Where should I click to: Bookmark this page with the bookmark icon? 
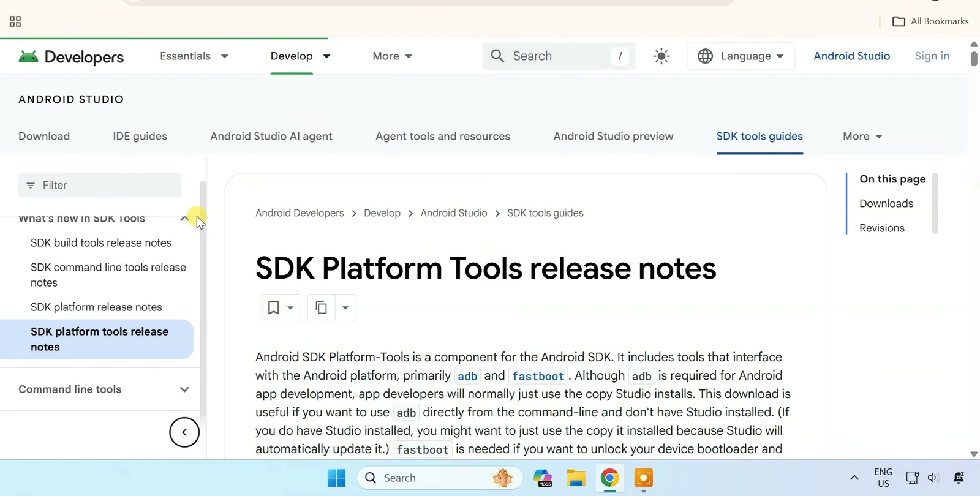point(274,307)
